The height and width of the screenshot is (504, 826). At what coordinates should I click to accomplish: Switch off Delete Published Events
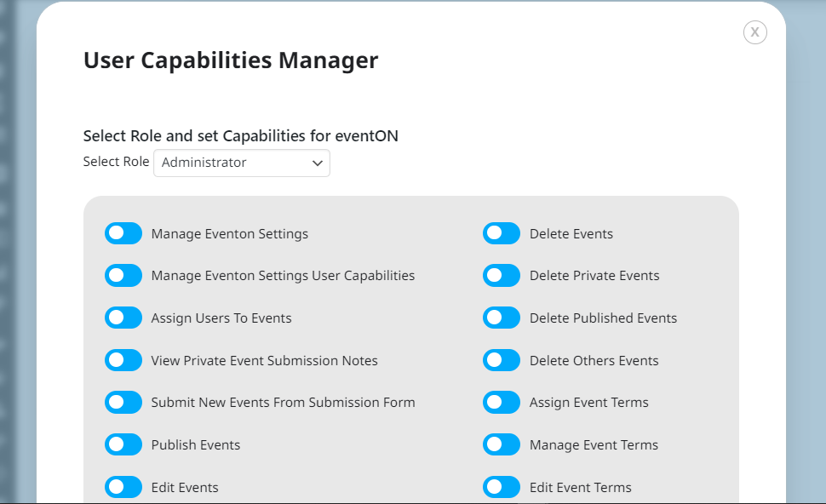point(502,318)
